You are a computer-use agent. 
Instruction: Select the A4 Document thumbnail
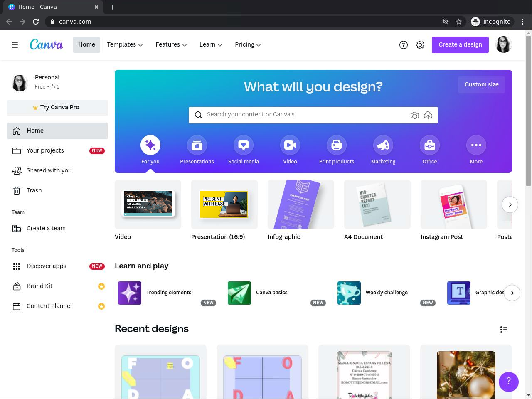[x=377, y=204]
